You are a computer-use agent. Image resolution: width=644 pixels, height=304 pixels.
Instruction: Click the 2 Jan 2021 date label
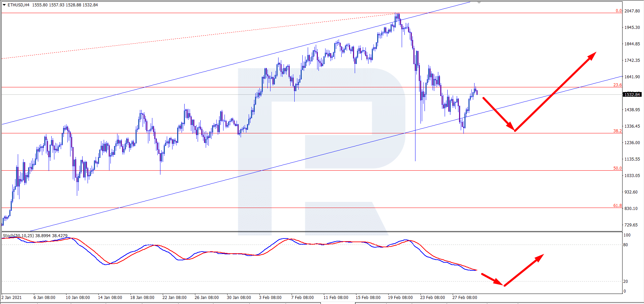pos(12,298)
